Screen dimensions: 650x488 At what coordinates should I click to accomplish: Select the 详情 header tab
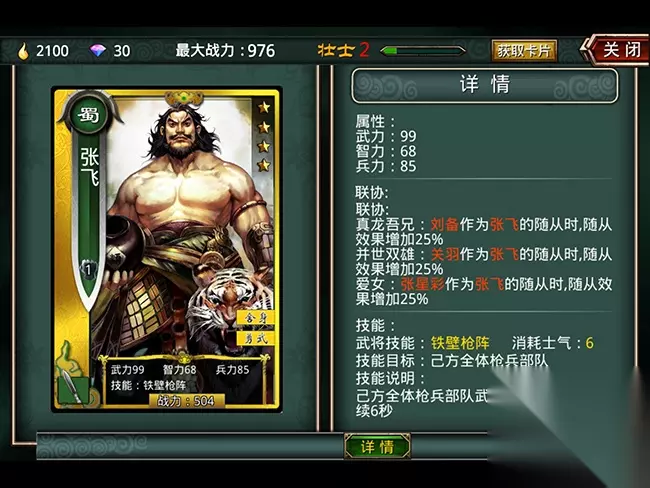485,85
